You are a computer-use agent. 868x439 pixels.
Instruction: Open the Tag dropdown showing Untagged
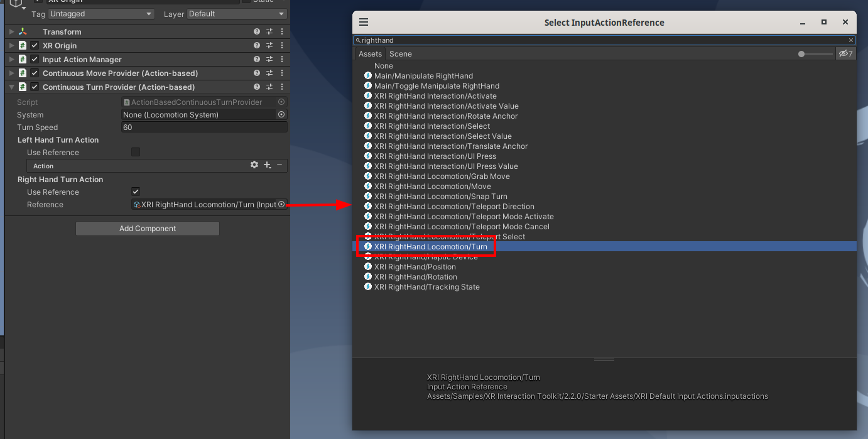coord(101,14)
